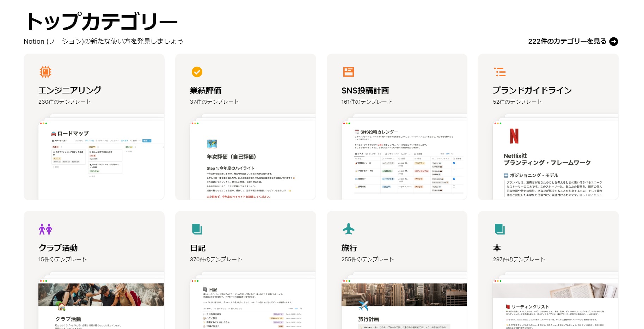Click the teal book icon above 日記

[x=196, y=229]
